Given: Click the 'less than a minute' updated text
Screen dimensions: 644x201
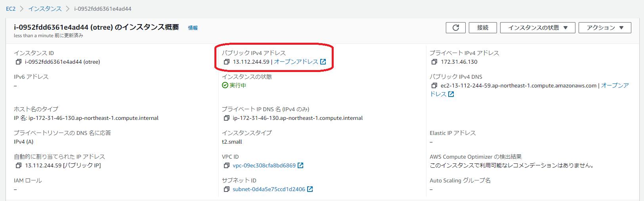Looking at the screenshot, I should [x=48, y=36].
